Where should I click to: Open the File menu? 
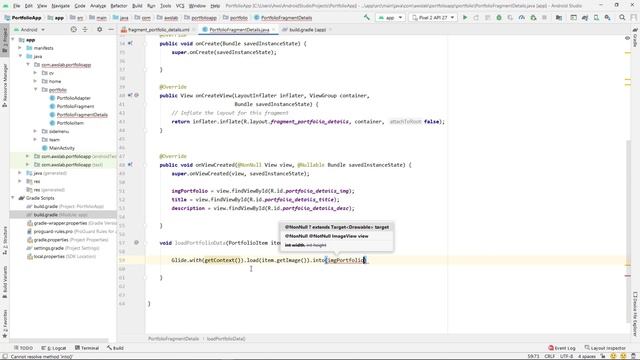(x=16, y=6)
